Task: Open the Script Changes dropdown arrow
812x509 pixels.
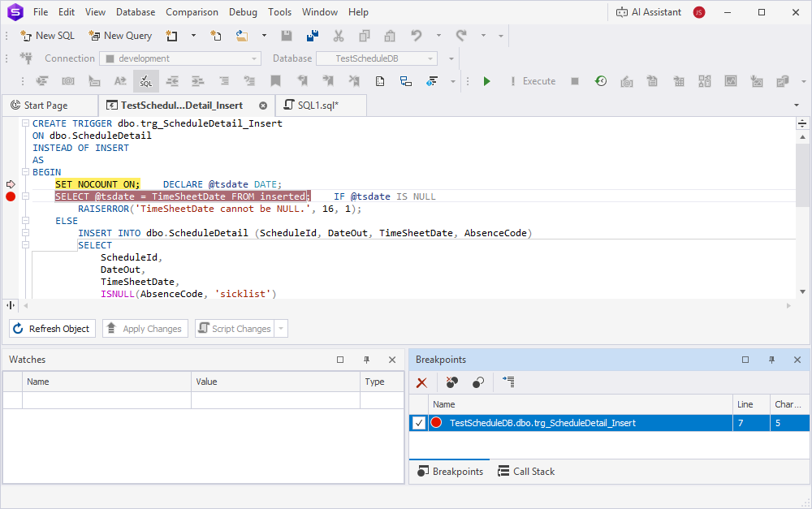Action: [281, 329]
